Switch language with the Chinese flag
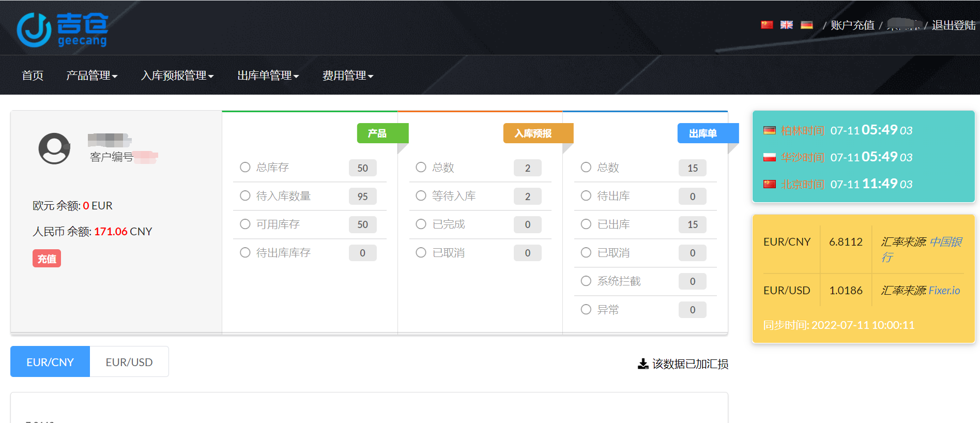The image size is (980, 423). (767, 25)
